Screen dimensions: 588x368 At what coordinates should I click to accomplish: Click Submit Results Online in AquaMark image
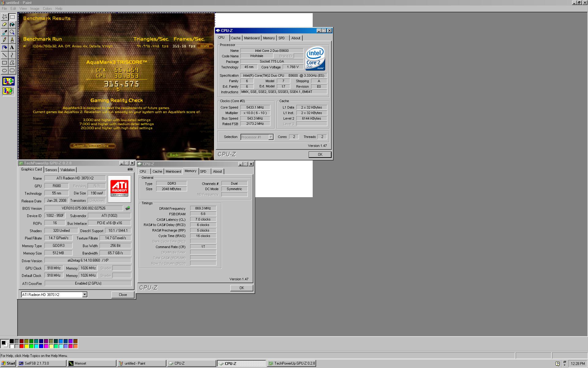[92, 146]
